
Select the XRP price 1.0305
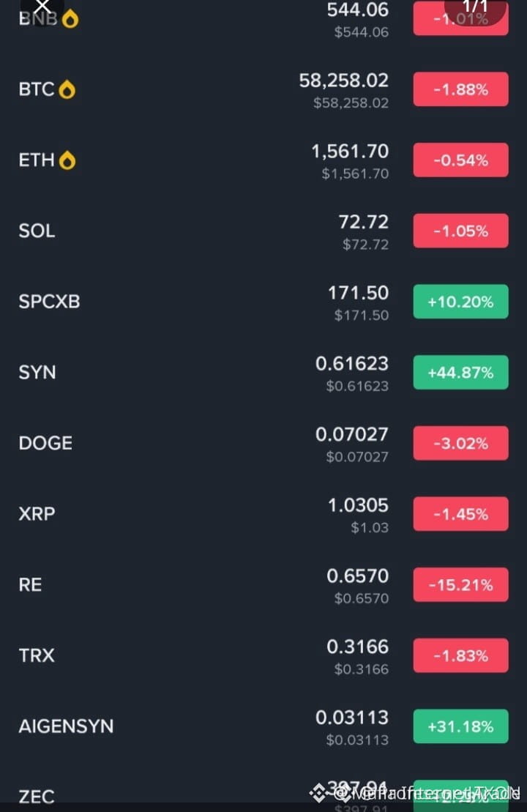tap(358, 505)
